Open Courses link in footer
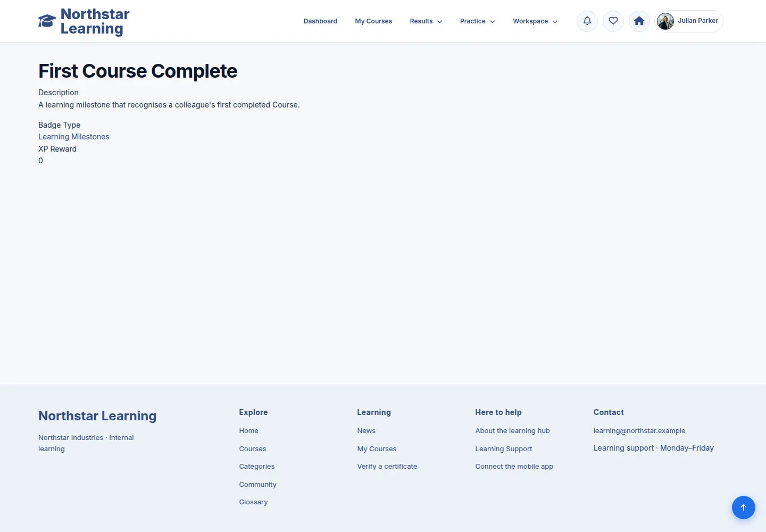766x532 pixels. pyautogui.click(x=253, y=449)
